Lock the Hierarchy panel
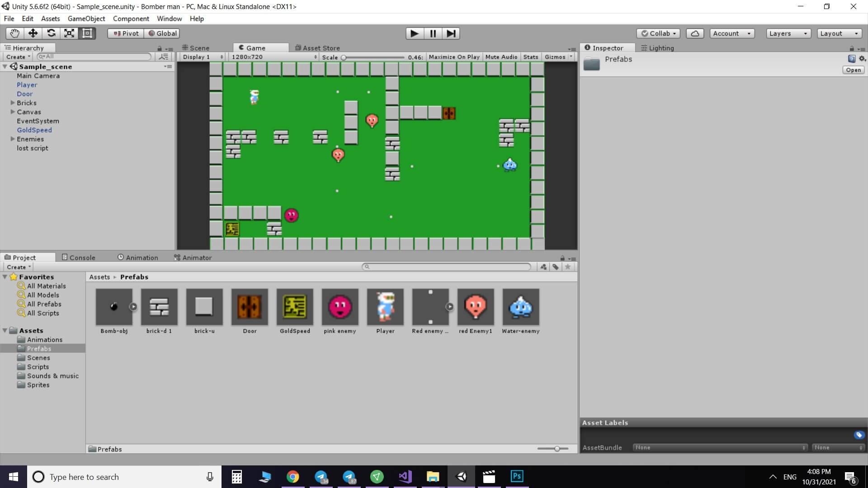868x488 pixels. pos(159,48)
